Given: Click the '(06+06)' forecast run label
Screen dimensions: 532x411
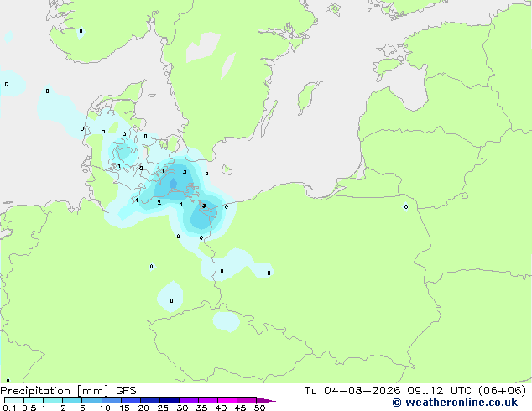Looking at the screenshot, I should 502,391.
